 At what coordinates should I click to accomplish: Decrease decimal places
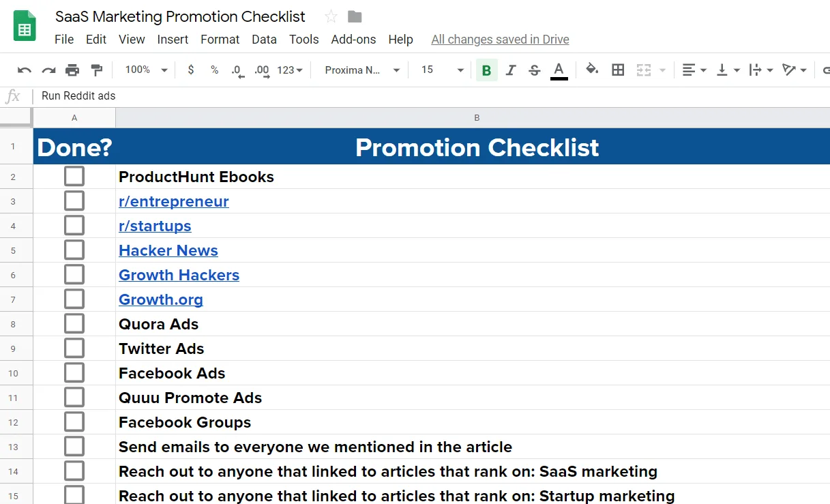pyautogui.click(x=237, y=70)
